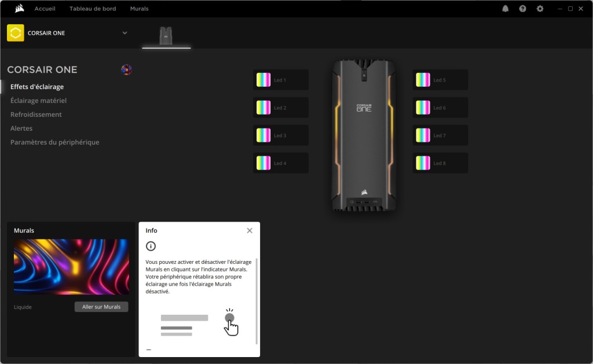Open the Murals top menu item
The image size is (593, 364).
coord(139,9)
